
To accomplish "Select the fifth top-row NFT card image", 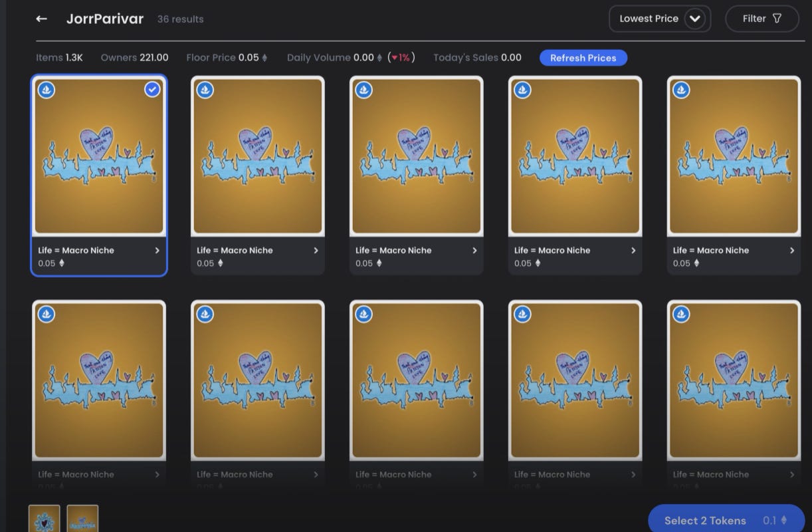I will (734, 156).
